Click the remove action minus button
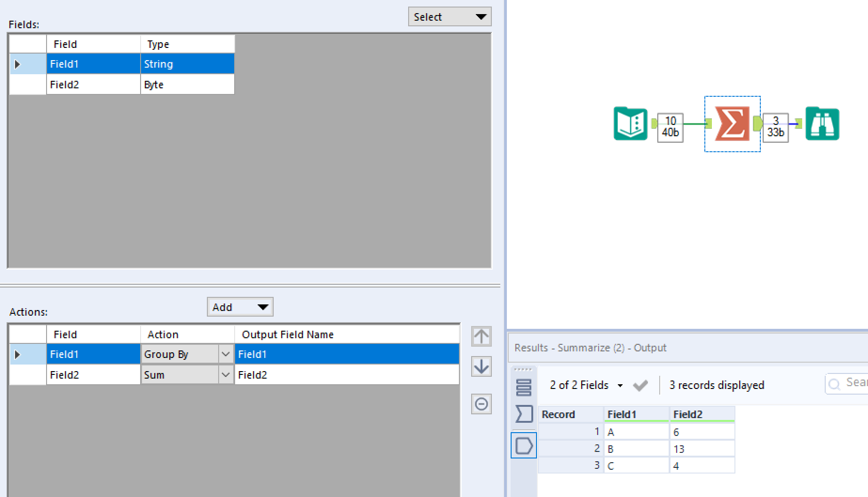Screen dimensions: 868x497 tap(481, 404)
